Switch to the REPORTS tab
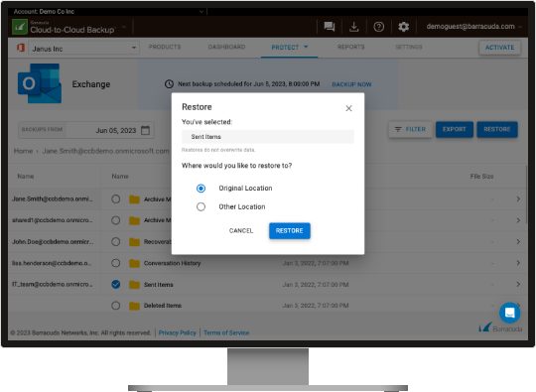 click(351, 47)
